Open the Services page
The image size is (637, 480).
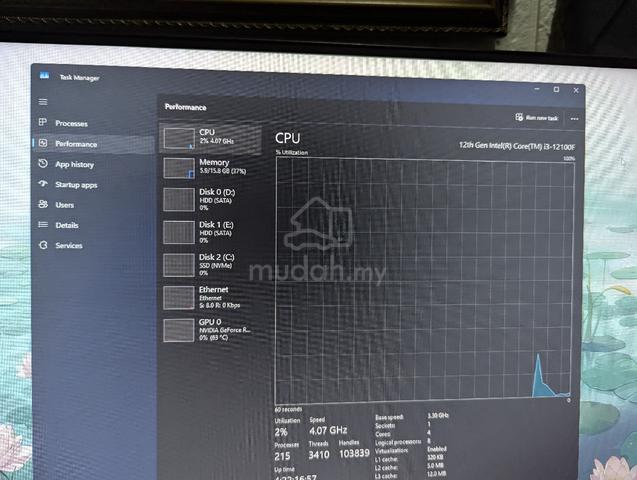[69, 246]
